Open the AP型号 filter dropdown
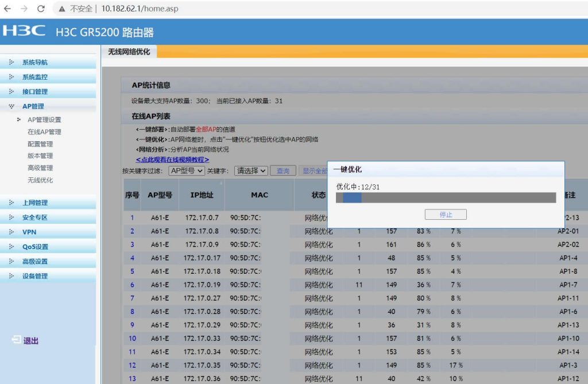The width and height of the screenshot is (588, 384). pyautogui.click(x=187, y=170)
